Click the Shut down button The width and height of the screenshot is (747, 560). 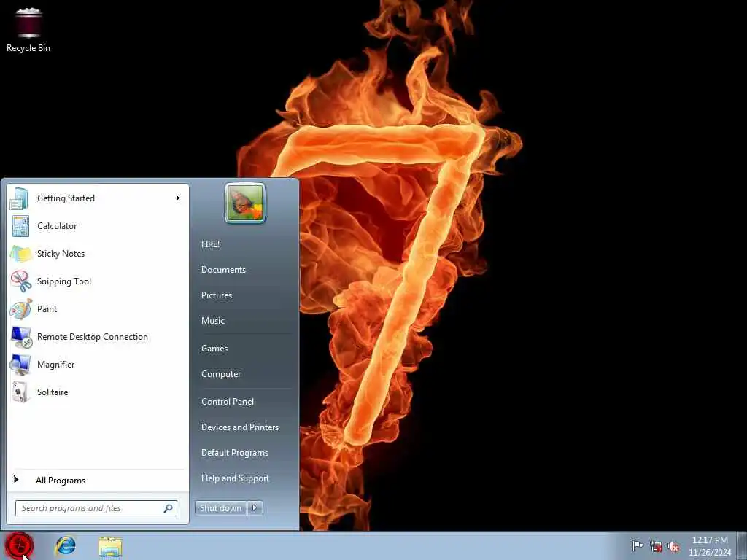[x=221, y=508]
